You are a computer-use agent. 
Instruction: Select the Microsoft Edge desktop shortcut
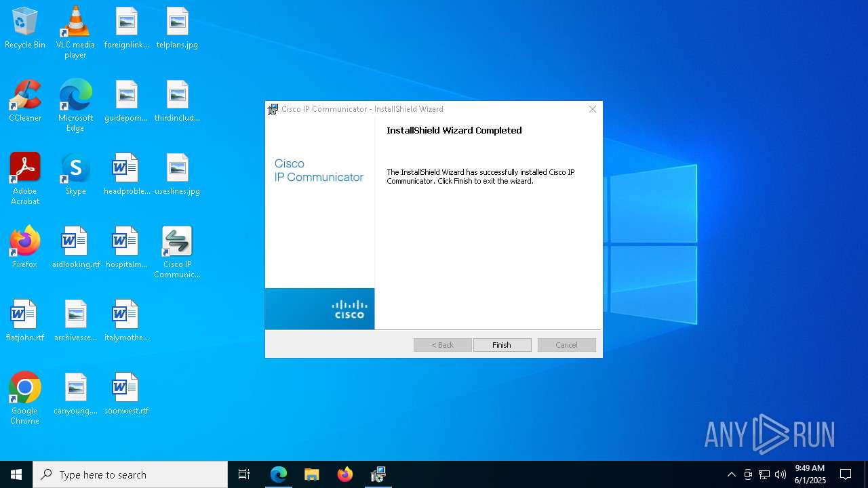(x=75, y=106)
